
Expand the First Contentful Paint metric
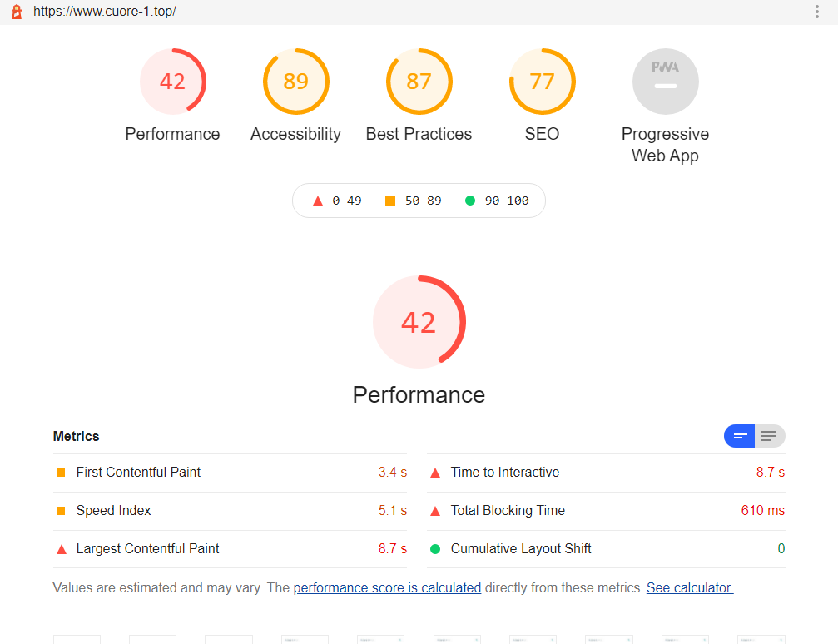tap(138, 473)
